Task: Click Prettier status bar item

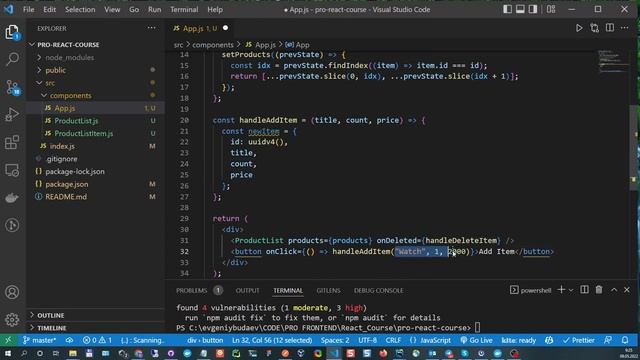Action: click(x=578, y=340)
